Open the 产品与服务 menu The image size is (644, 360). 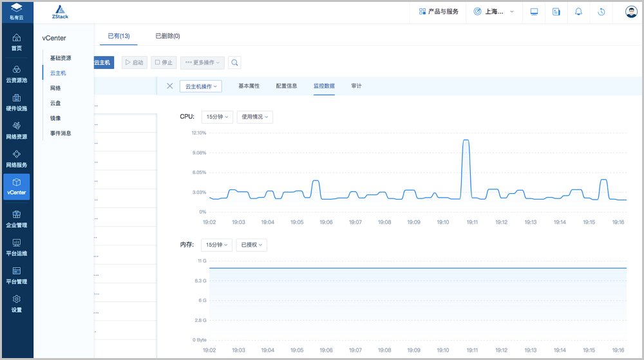pyautogui.click(x=439, y=12)
